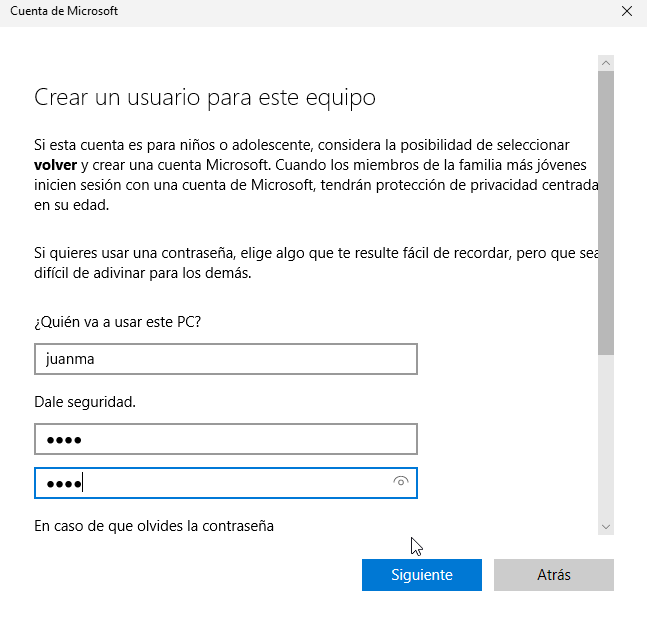The image size is (647, 621).
Task: Click the bold word volver
Action: [x=55, y=165]
